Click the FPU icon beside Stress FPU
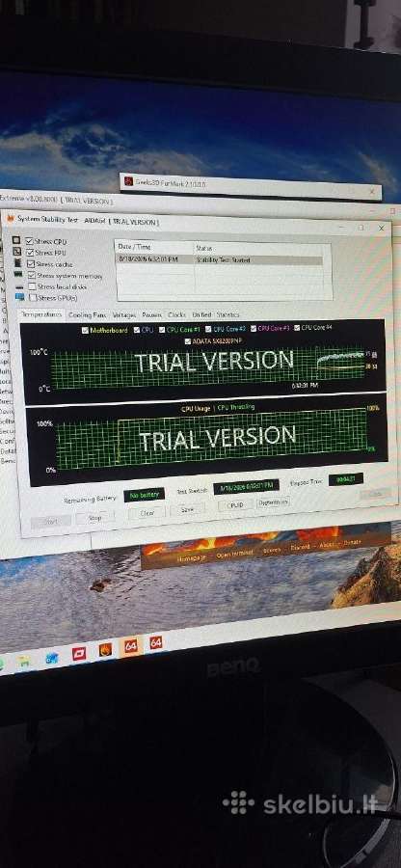401x868 pixels. [x=16, y=252]
